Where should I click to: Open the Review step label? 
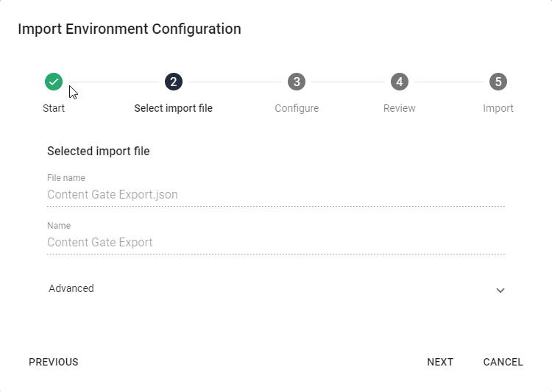(400, 108)
